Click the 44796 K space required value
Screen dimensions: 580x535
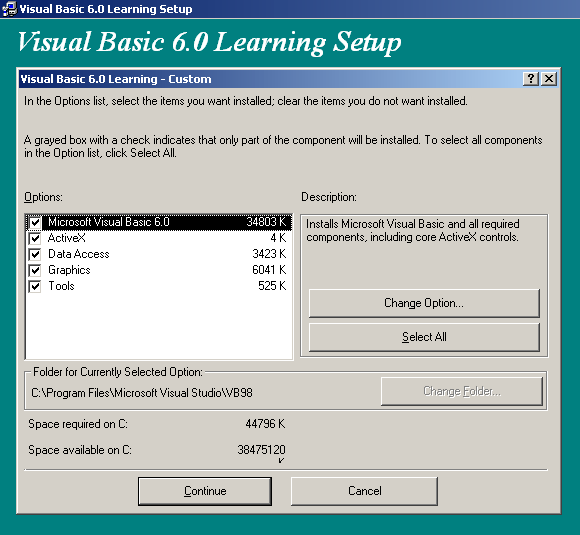click(x=265, y=424)
